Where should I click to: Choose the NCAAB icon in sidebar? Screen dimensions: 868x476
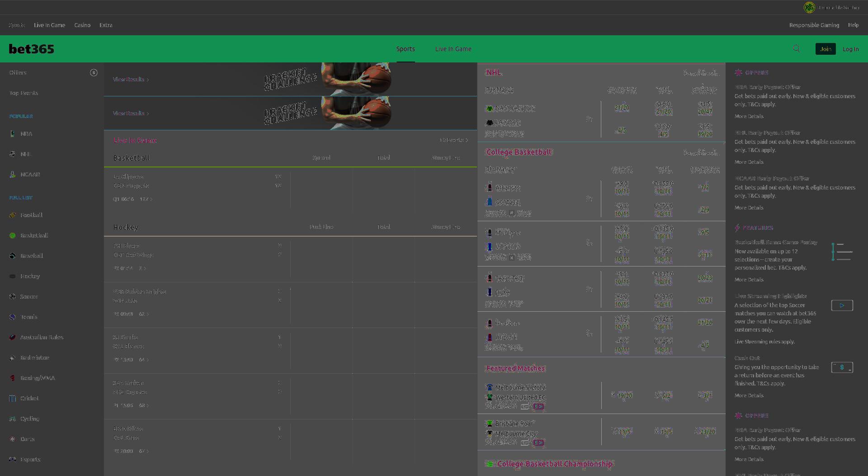click(13, 174)
